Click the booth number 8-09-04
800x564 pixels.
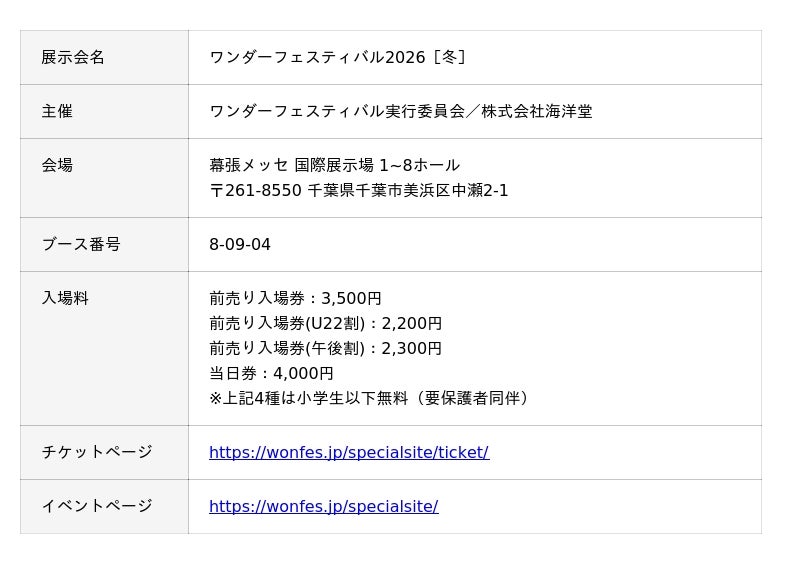pos(240,244)
